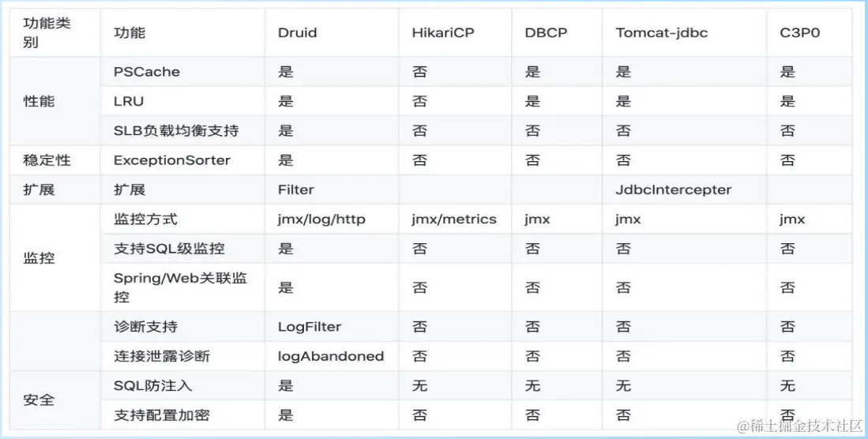Screen dimensions: 868x439
Task: Click the JdbcIntercepter cell
Action: (684, 189)
